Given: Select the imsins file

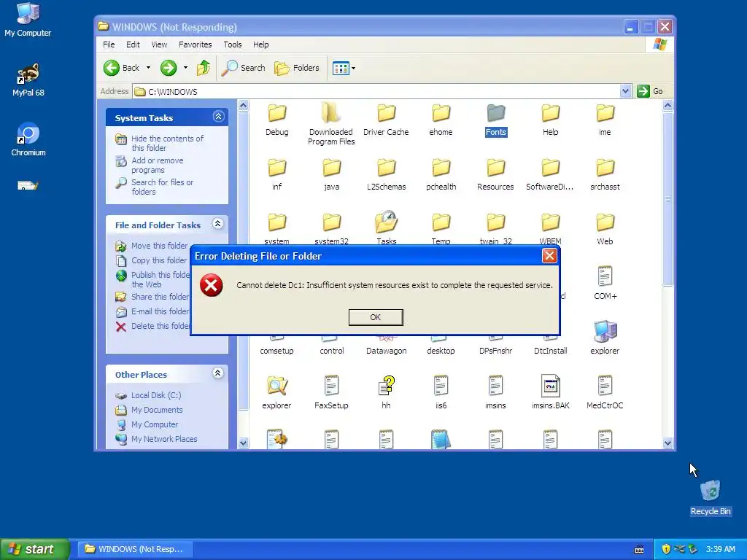Looking at the screenshot, I should [495, 392].
